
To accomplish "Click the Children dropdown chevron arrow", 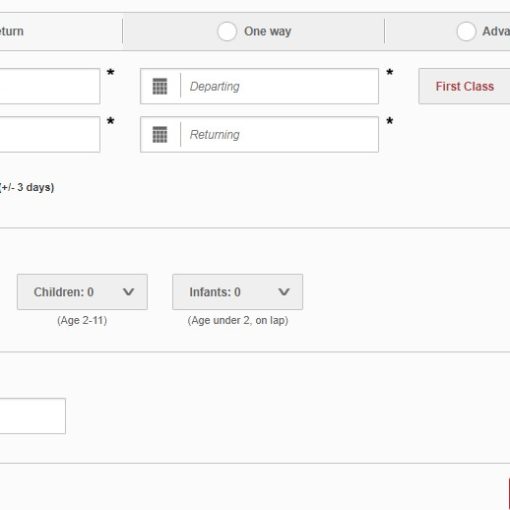I will click(128, 292).
